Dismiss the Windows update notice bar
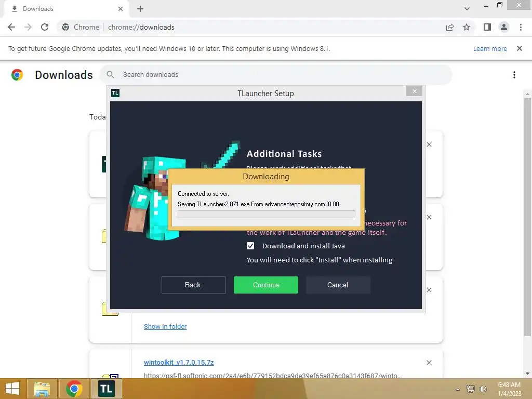 click(x=520, y=48)
